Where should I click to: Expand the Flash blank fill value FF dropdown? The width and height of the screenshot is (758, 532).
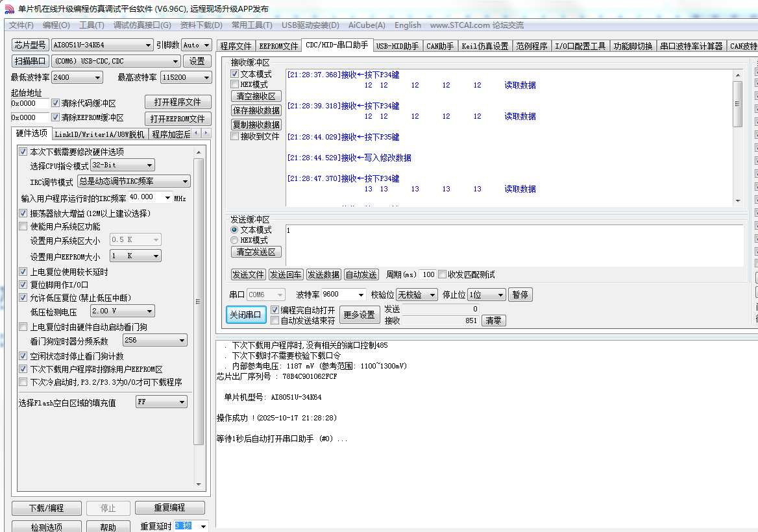click(161, 401)
